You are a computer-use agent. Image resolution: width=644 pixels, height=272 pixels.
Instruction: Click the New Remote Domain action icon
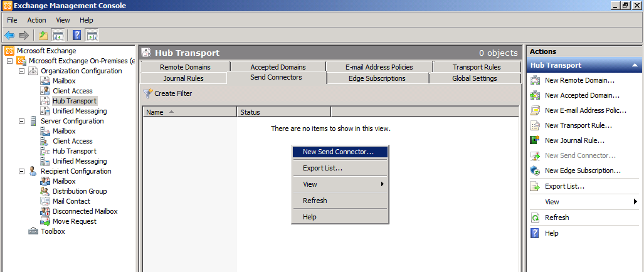(x=535, y=80)
